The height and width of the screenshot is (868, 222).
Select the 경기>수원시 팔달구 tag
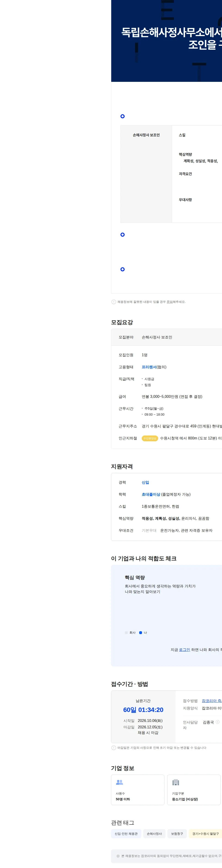(206, 834)
